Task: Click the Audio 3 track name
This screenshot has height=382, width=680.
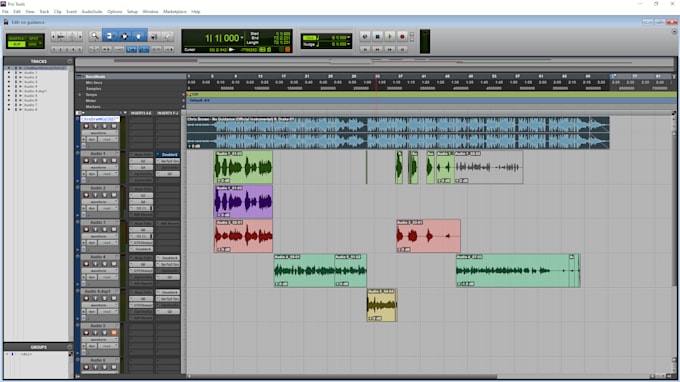Action: tap(98, 222)
